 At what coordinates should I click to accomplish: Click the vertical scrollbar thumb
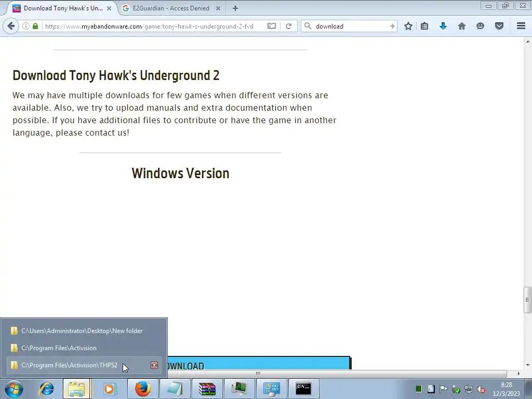pyautogui.click(x=527, y=300)
